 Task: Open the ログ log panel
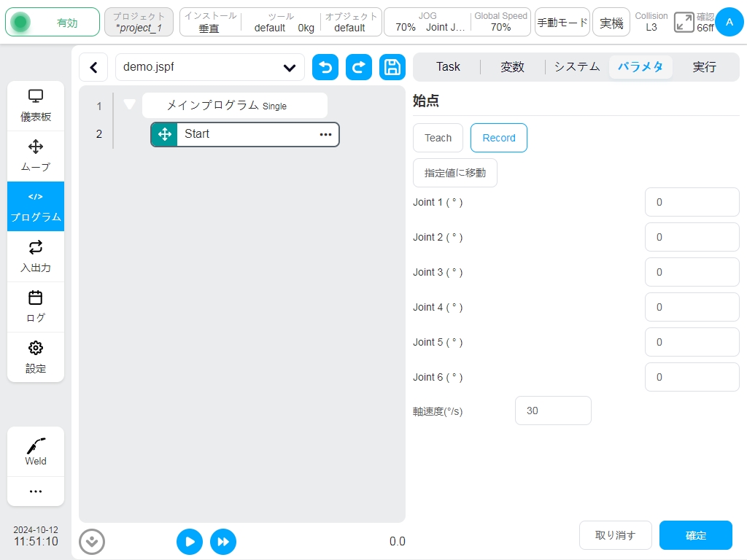(x=36, y=307)
